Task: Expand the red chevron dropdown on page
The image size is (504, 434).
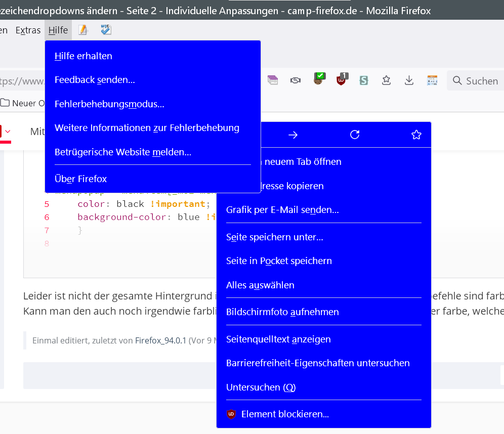Action: coord(8,132)
